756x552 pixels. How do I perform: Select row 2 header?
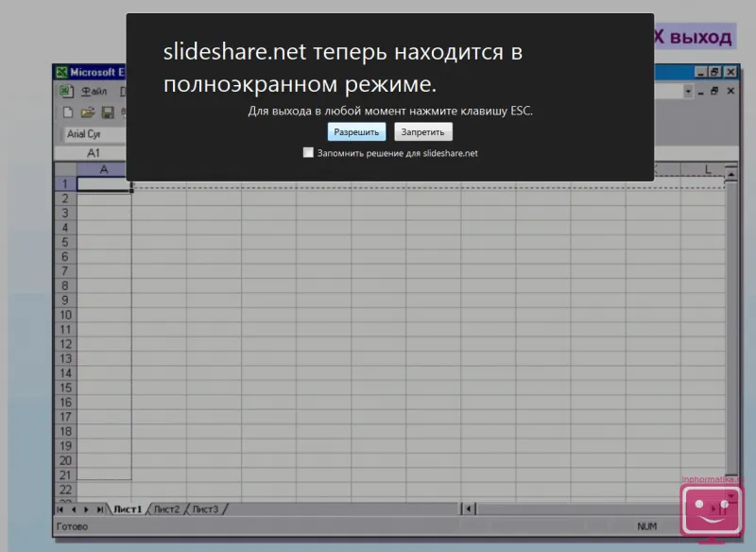(65, 198)
